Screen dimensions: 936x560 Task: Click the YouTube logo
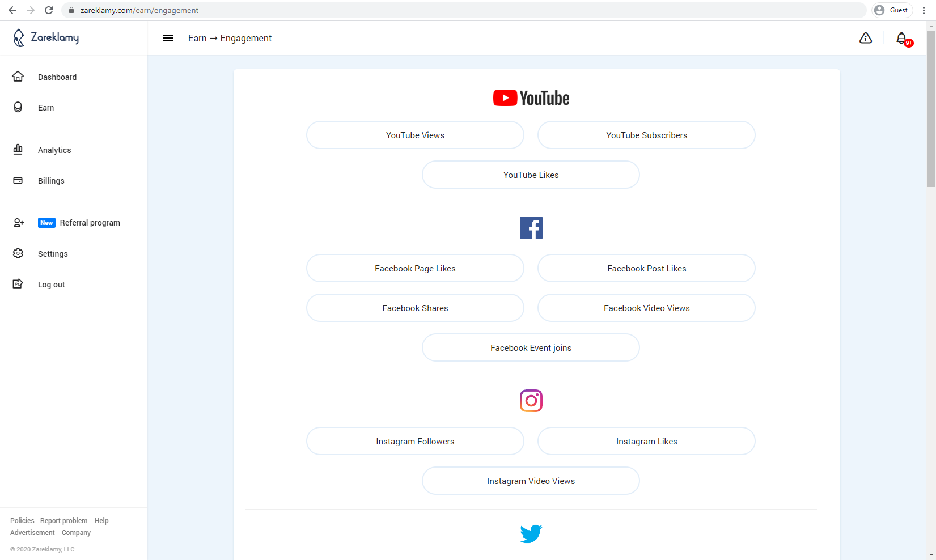(531, 98)
